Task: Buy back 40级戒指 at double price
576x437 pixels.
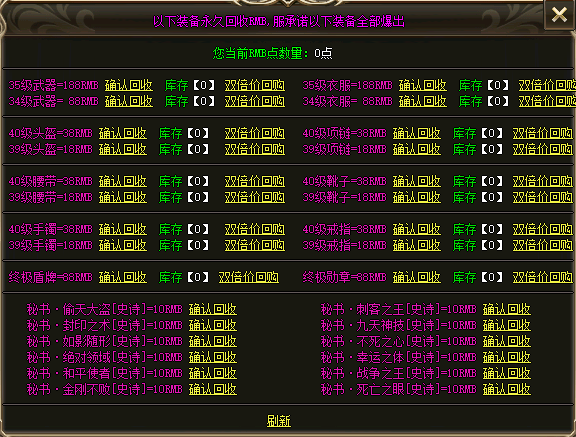Action: pos(543,229)
